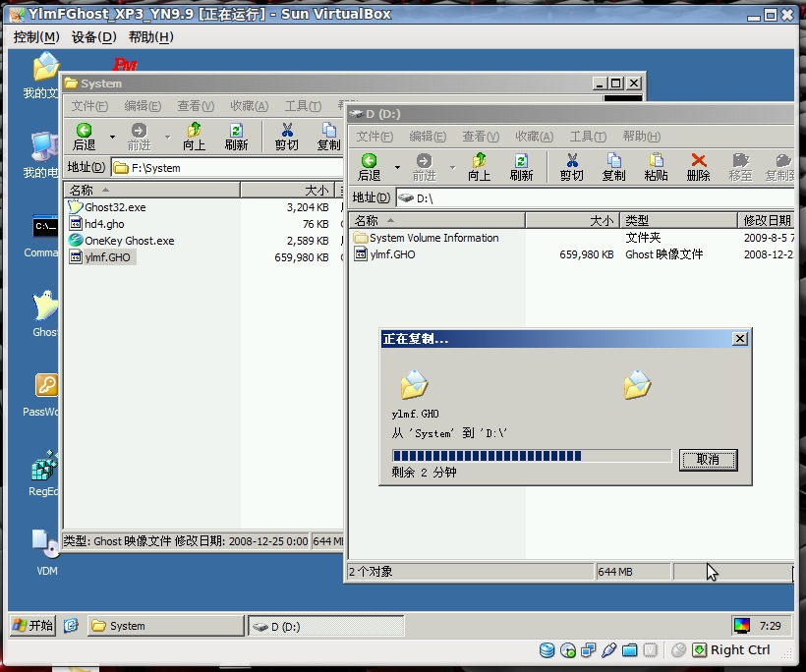Select System Volume Information folder
The height and width of the screenshot is (672, 806).
[427, 238]
